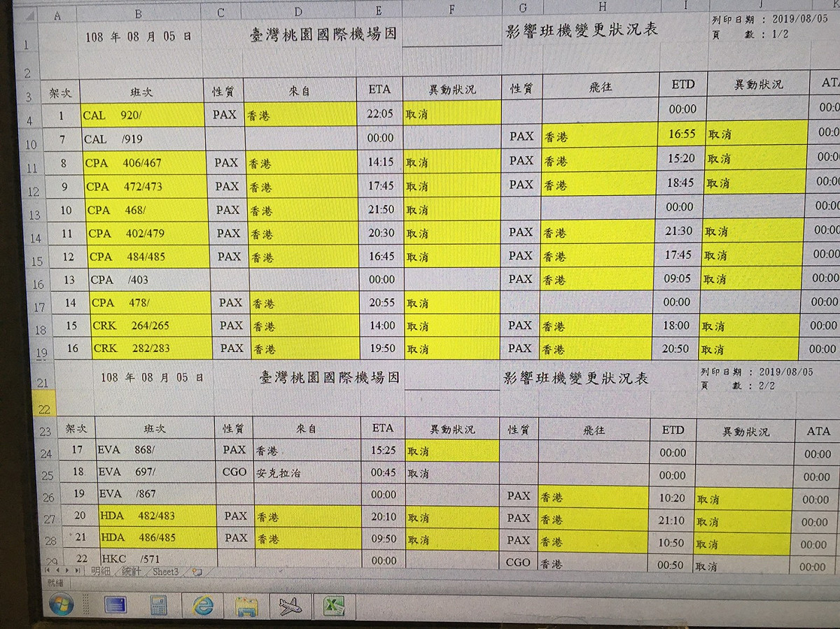Launch the Calculator from the taskbar
This screenshot has height=629, width=840.
point(159,605)
